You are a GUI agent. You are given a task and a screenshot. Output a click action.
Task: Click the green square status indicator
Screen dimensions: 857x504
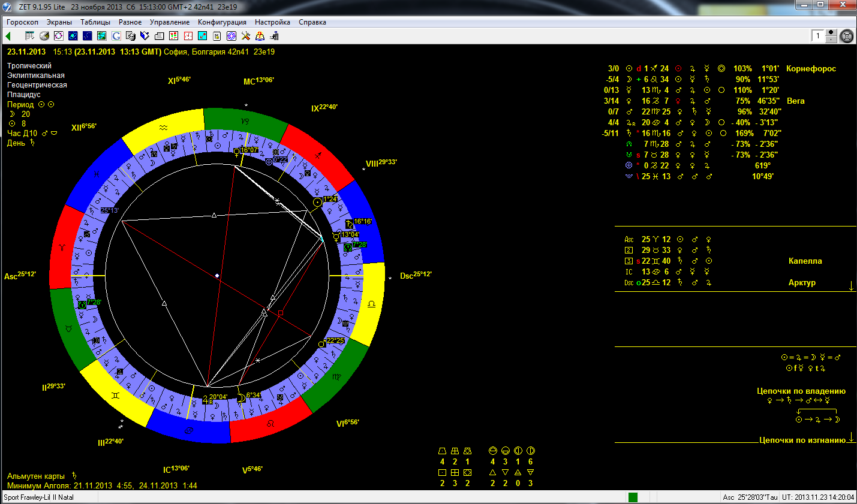click(x=633, y=497)
